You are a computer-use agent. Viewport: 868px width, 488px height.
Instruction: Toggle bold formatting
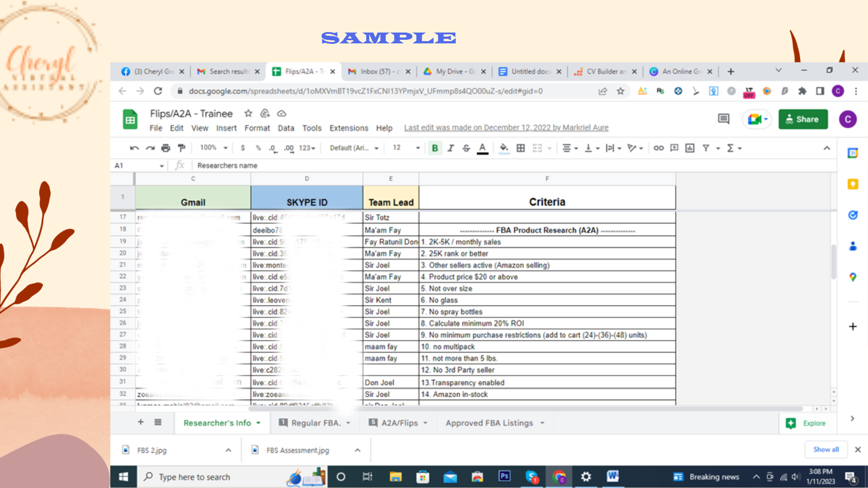[435, 148]
